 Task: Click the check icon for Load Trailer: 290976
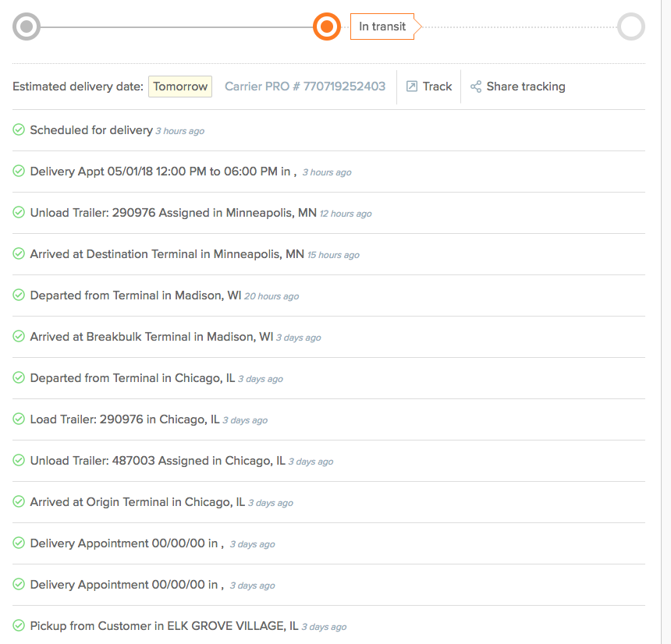19,419
